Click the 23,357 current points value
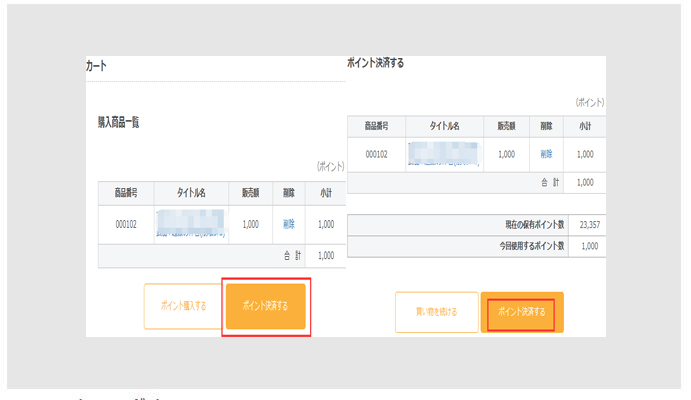 pos(585,226)
